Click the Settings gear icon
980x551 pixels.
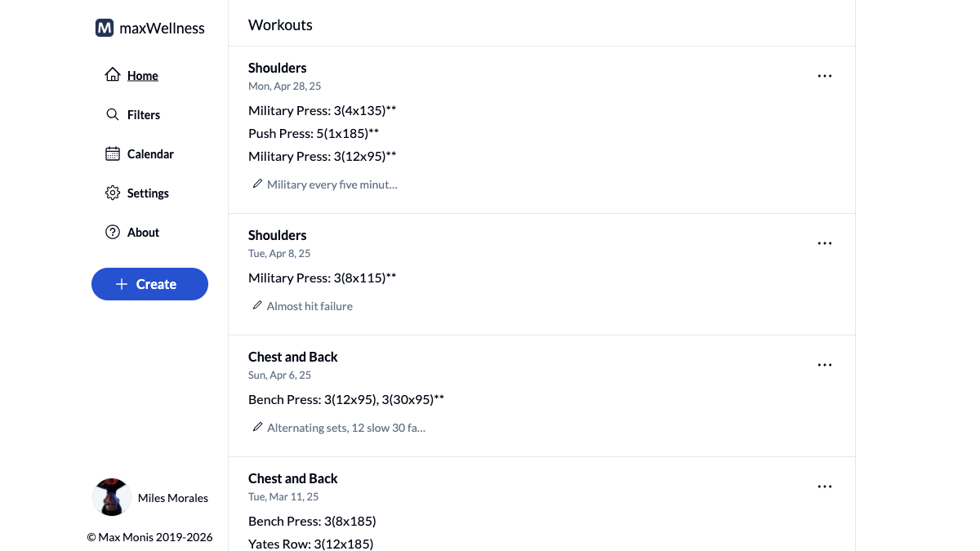tap(113, 193)
